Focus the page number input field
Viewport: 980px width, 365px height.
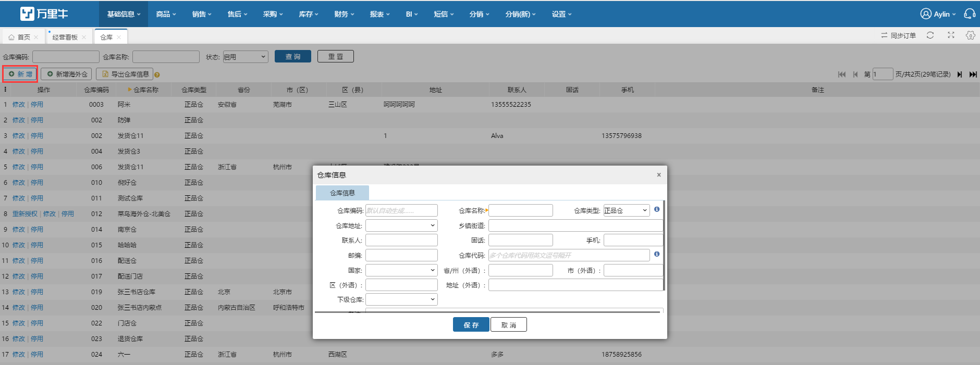click(x=883, y=74)
